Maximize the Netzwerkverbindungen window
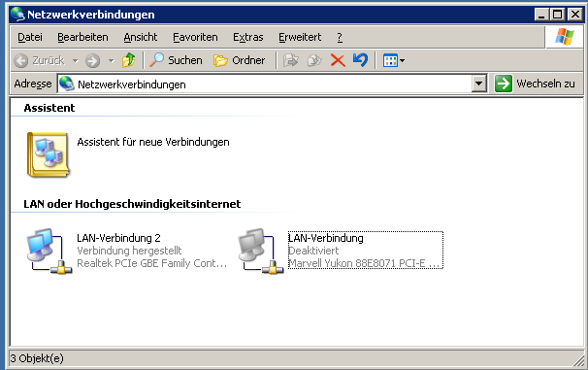 click(558, 15)
